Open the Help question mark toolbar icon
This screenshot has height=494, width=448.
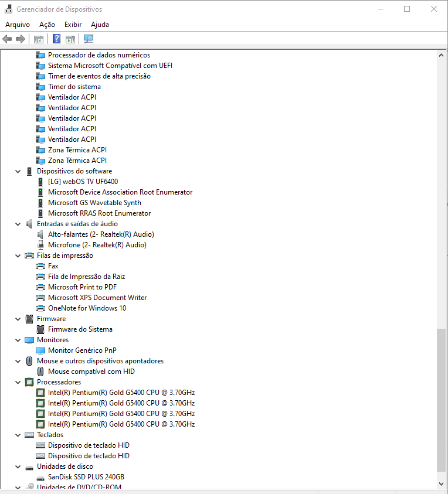(x=56, y=39)
